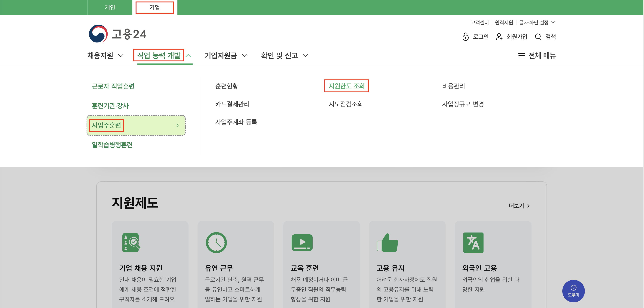Collapse the 직업 능력 개발 menu chevron
This screenshot has width=644, height=308.
[188, 56]
